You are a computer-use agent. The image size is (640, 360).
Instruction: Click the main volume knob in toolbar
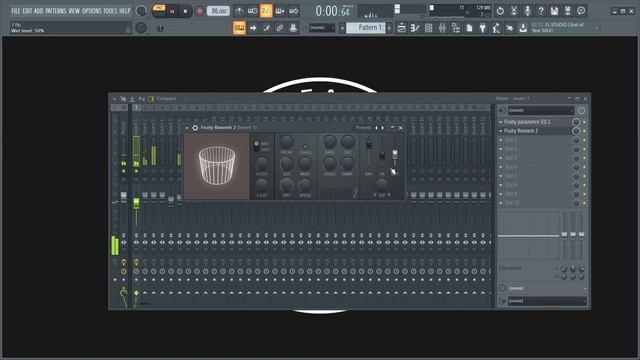pos(141,11)
